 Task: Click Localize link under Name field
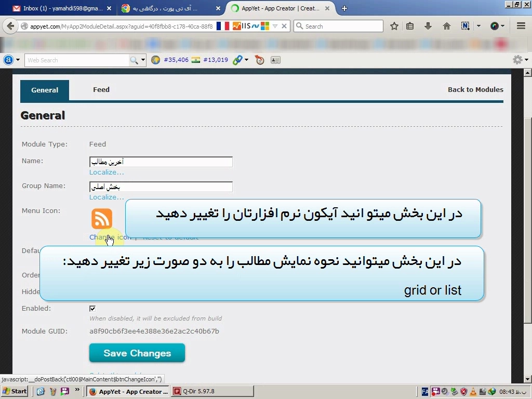point(107,172)
